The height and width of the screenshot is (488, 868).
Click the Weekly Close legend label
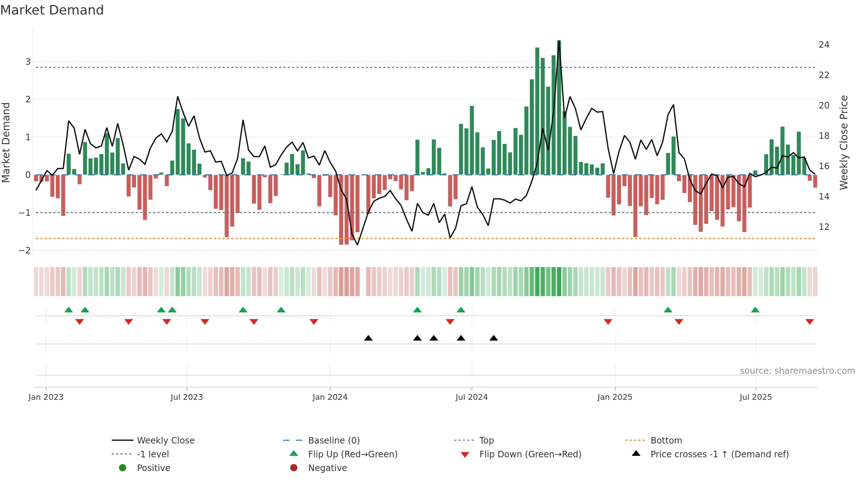pyautogui.click(x=166, y=440)
